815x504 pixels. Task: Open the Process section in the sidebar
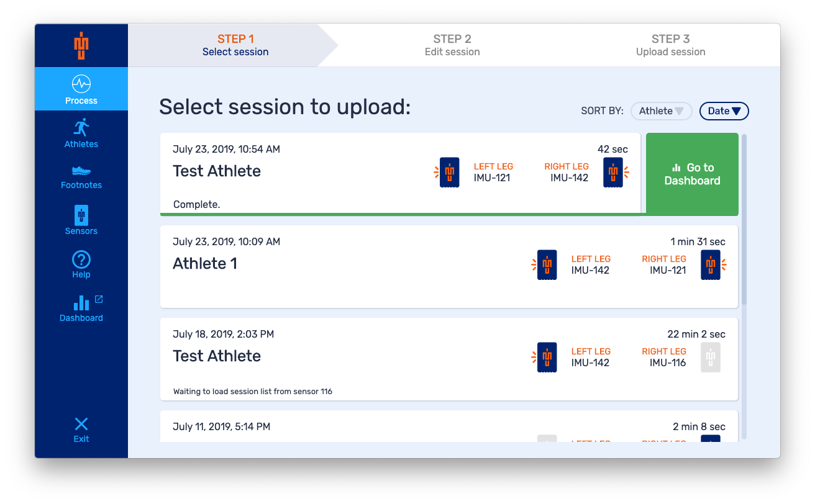click(81, 89)
